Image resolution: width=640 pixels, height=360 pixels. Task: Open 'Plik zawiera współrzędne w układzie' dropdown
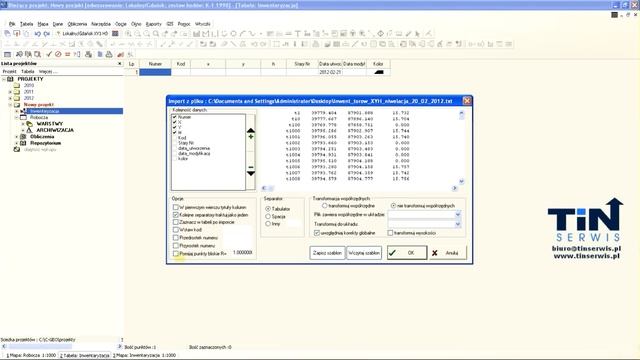coord(458,214)
